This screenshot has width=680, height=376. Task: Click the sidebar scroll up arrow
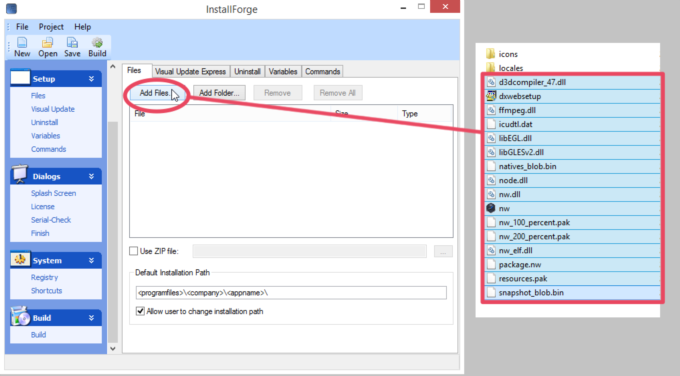tap(113, 66)
